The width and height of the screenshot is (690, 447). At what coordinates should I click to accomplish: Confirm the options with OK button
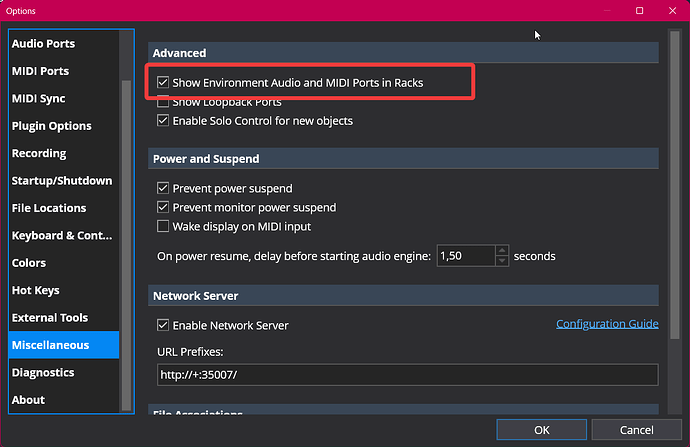coord(541,430)
